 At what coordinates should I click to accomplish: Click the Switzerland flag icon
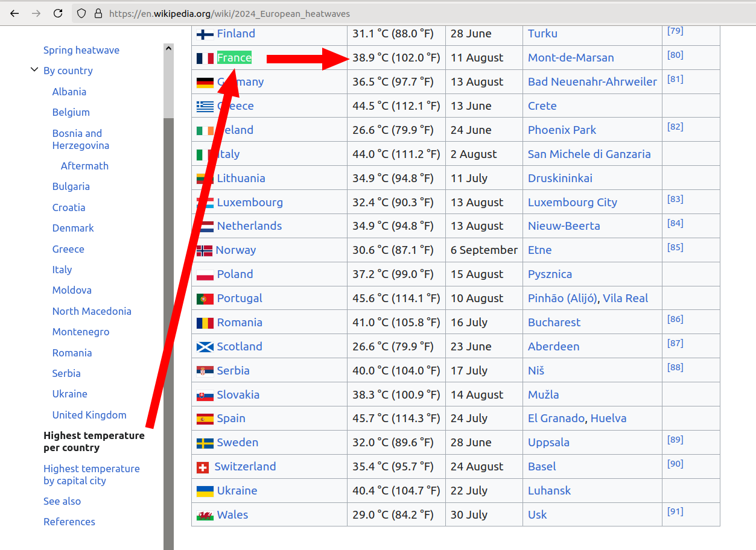203,467
